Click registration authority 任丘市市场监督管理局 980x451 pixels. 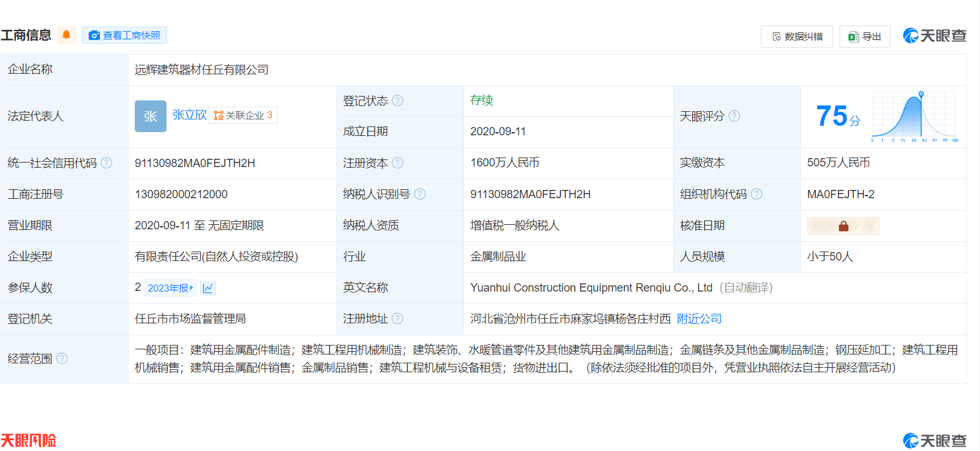tap(190, 319)
